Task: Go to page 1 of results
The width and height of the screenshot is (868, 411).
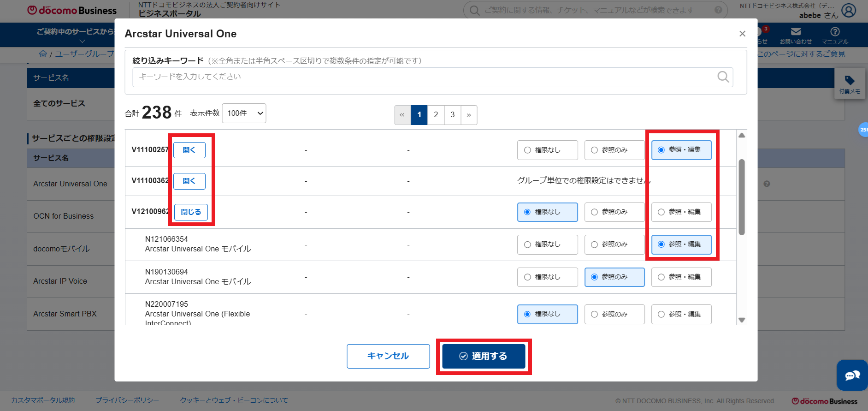Action: point(419,115)
